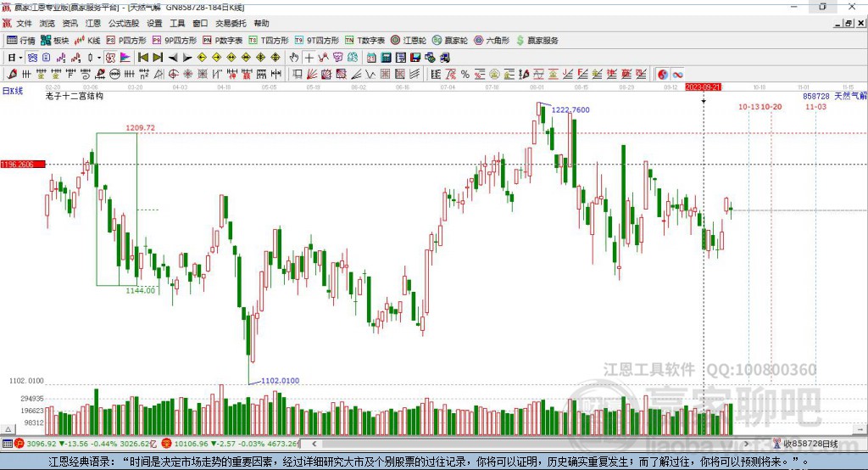Click the 老子十二宫结构 title text
This screenshot has height=470, width=868.
75,96
